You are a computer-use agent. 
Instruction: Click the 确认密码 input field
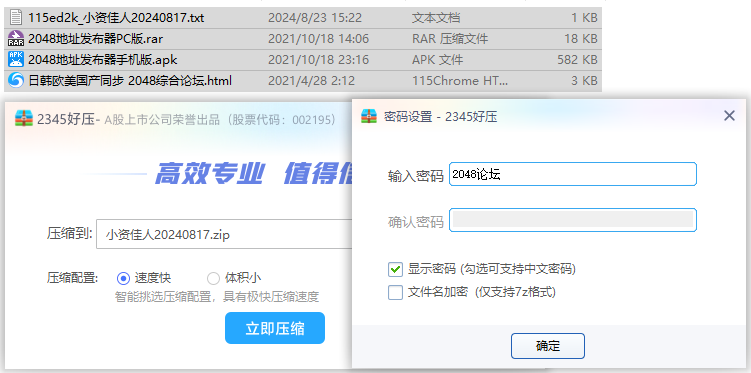pos(573,220)
